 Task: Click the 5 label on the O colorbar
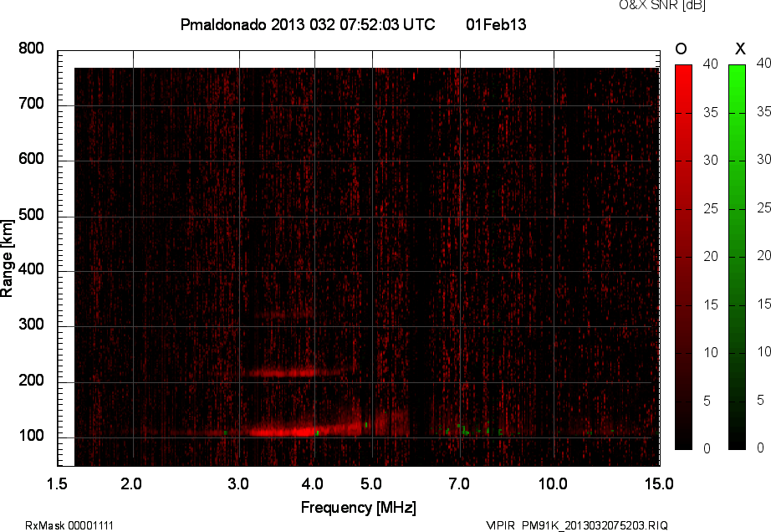coord(707,402)
